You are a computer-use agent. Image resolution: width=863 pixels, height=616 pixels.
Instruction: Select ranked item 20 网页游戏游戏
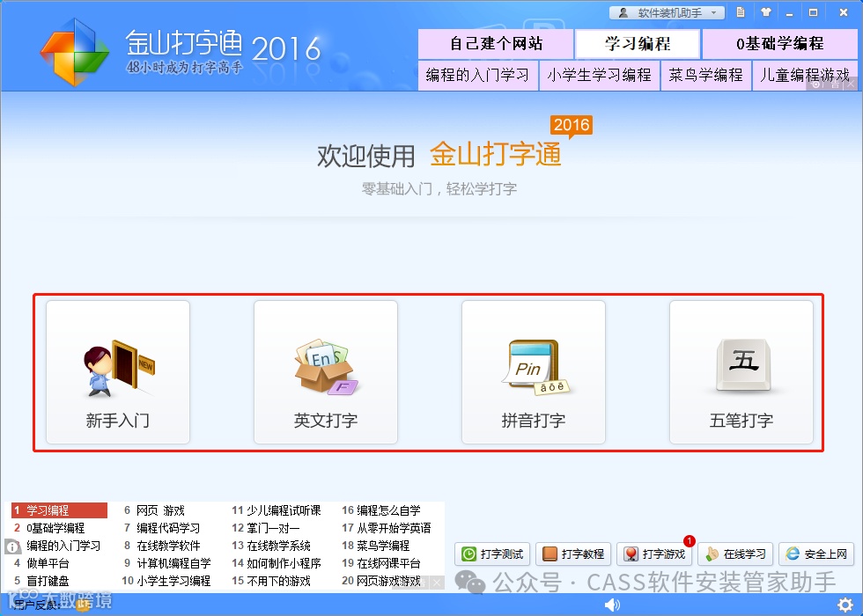(381, 581)
